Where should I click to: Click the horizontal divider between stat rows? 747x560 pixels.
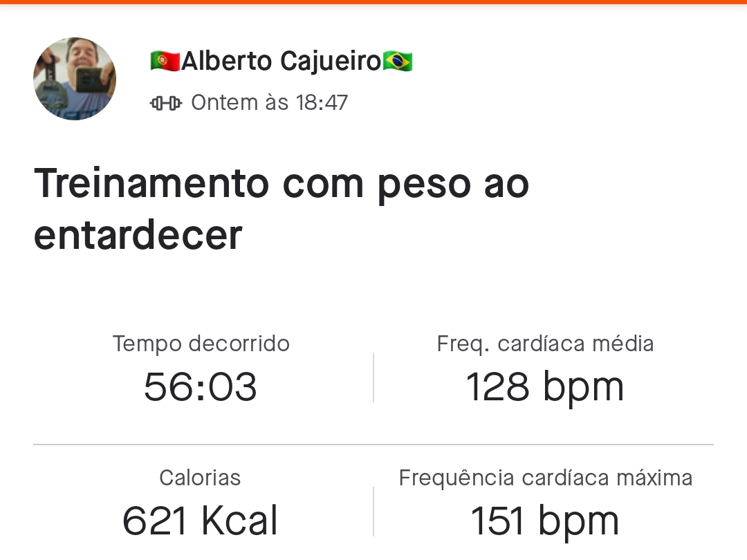[x=373, y=445]
